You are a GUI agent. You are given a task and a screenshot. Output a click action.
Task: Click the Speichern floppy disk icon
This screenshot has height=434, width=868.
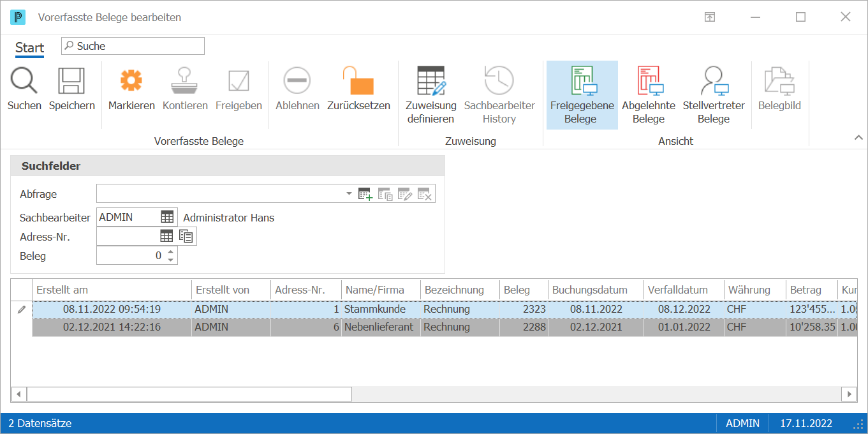point(71,81)
